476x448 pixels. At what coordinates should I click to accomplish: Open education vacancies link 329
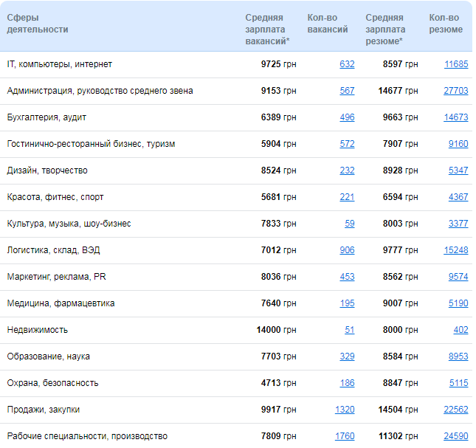(347, 356)
